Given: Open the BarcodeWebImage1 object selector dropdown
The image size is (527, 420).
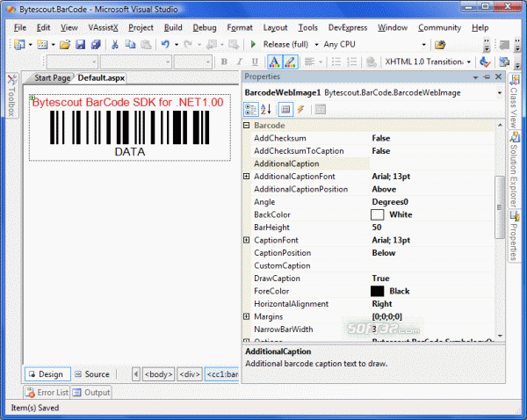Looking at the screenshot, I should [x=500, y=93].
